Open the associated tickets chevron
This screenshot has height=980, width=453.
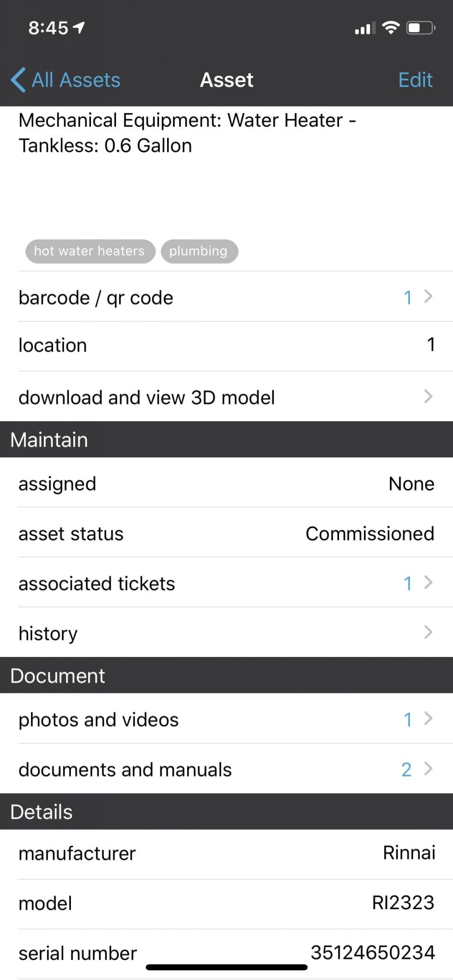[x=428, y=583]
